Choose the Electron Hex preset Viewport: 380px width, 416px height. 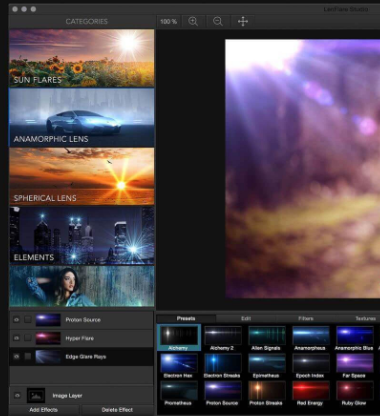(x=179, y=366)
